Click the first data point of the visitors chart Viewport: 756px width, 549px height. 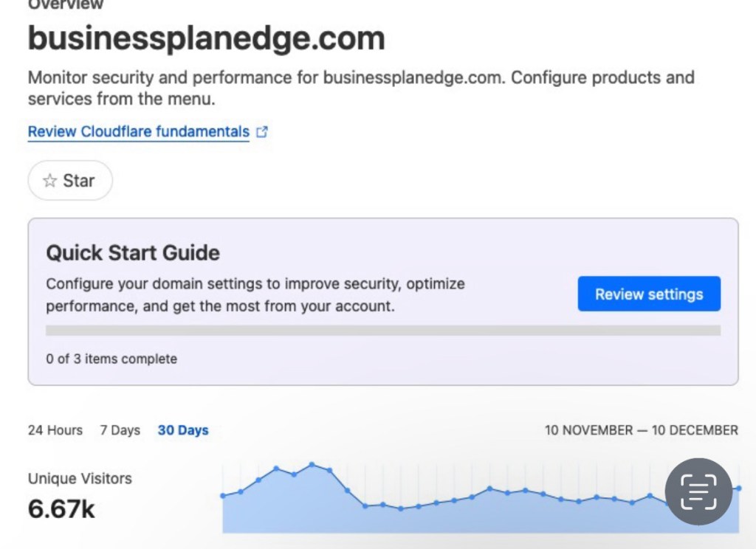pos(223,496)
